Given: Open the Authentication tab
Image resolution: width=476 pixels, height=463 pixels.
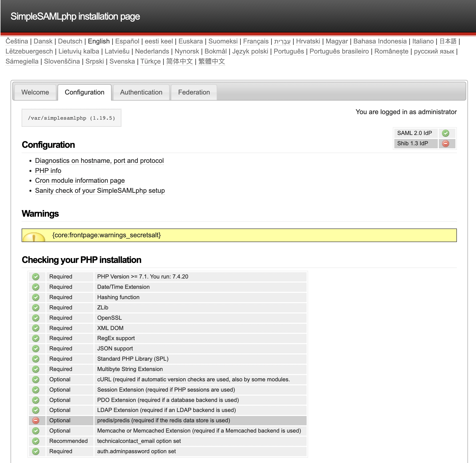Looking at the screenshot, I should [x=141, y=92].
